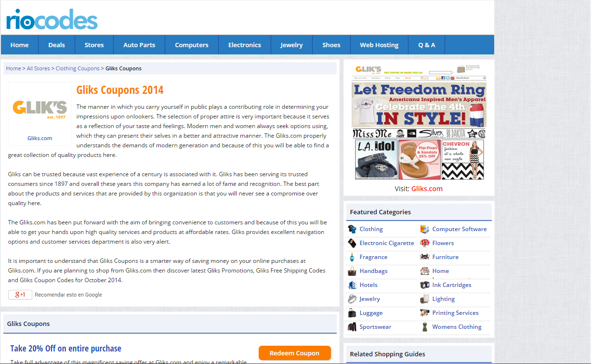Click the Gliks website screenshot thumbnail
Image resolution: width=591 pixels, height=364 pixels.
[x=419, y=122]
